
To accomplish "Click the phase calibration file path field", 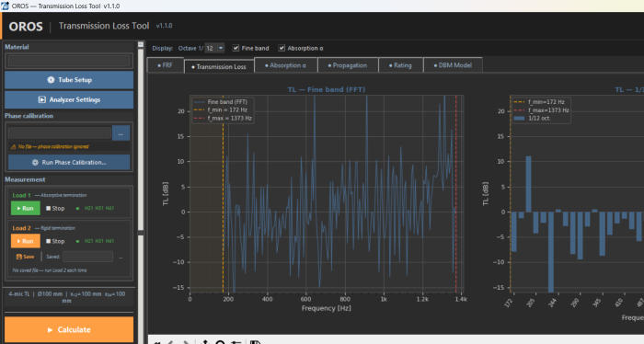I will (x=60, y=133).
